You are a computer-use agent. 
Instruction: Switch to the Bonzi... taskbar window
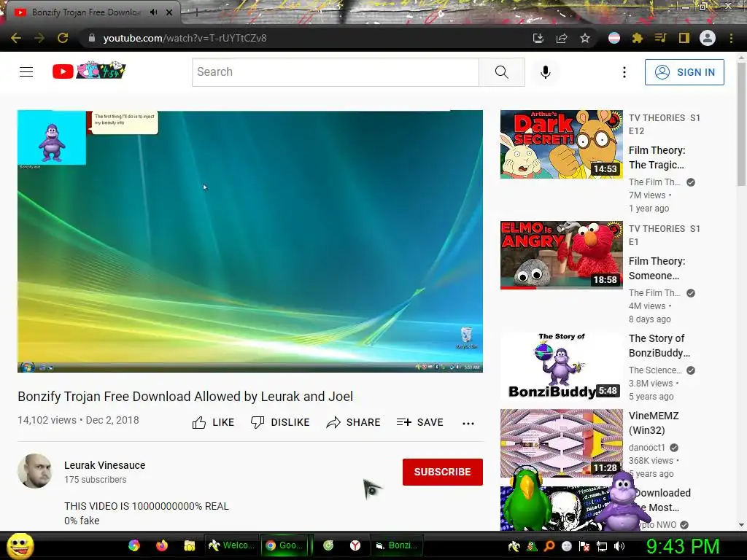pos(396,545)
